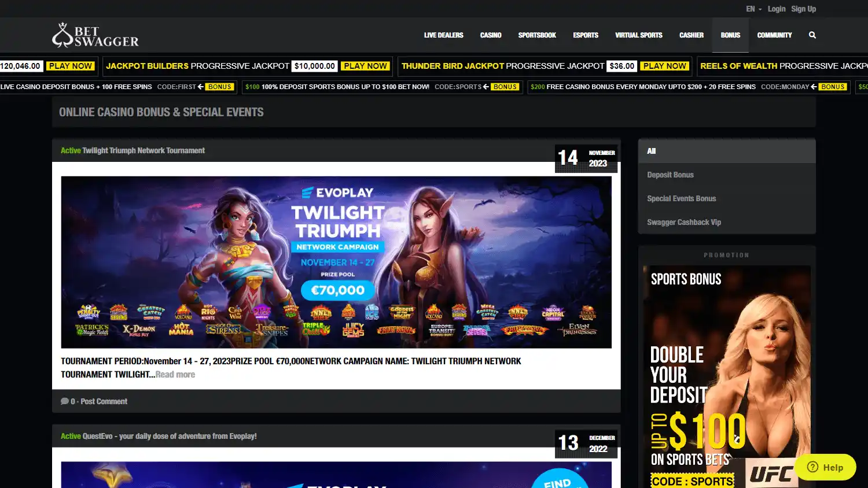Click the Reels of Wealth progressive jackpot text
Image resolution: width=868 pixels, height=488 pixels.
pyautogui.click(x=784, y=66)
